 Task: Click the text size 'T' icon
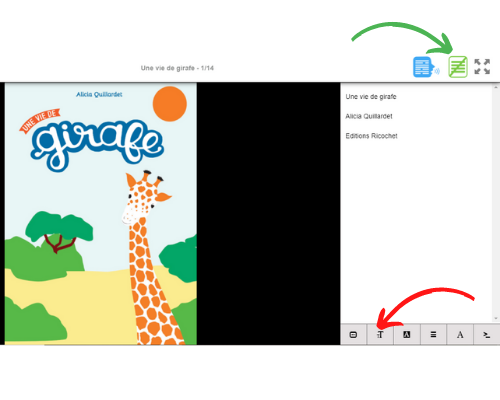click(380, 334)
